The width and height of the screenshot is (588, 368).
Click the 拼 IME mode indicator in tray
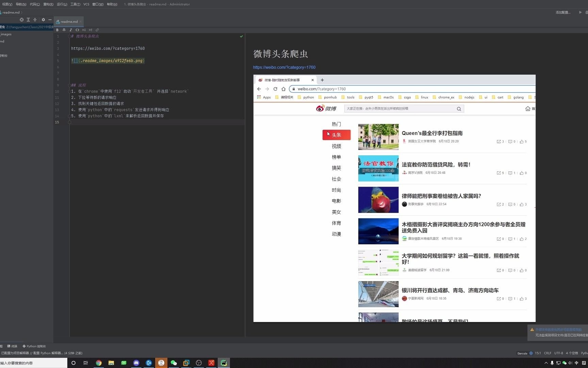[x=584, y=363]
